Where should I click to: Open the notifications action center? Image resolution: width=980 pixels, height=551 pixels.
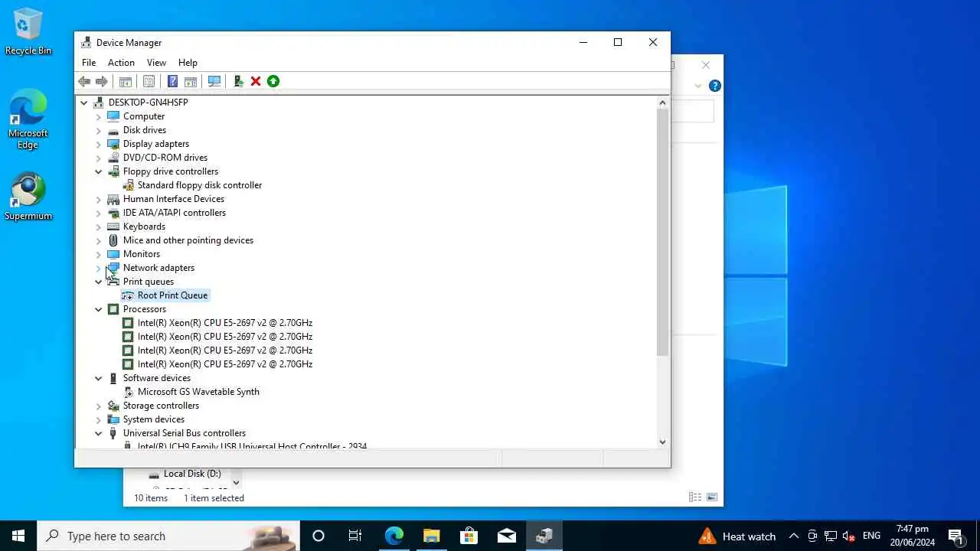955,536
